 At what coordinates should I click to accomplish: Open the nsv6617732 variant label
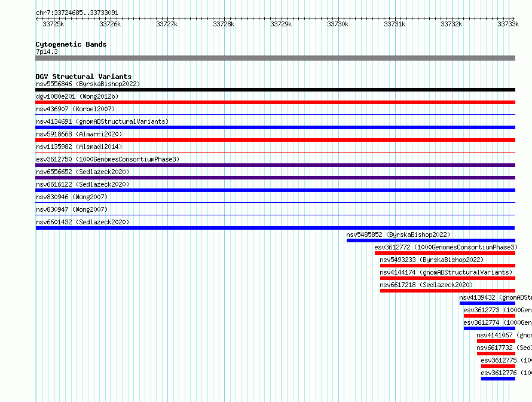tap(504, 348)
